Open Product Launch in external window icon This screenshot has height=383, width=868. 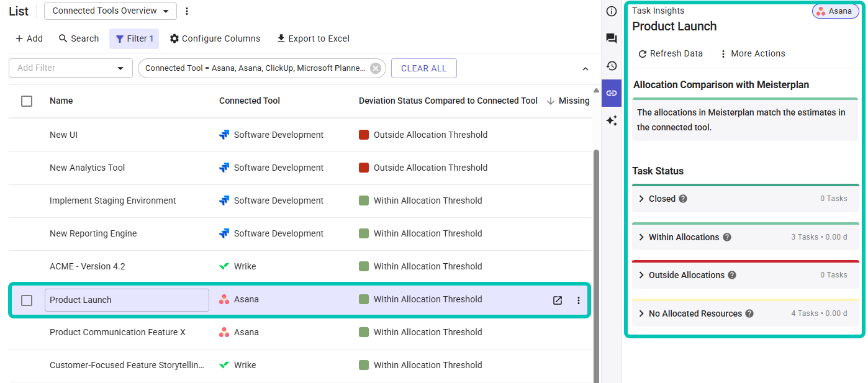(x=558, y=300)
